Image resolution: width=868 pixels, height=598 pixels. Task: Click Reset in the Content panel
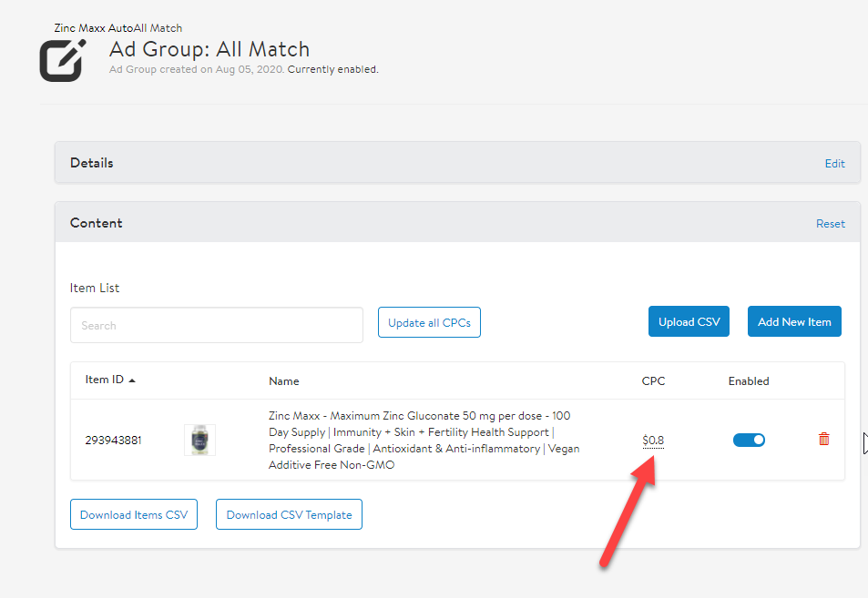(x=831, y=224)
